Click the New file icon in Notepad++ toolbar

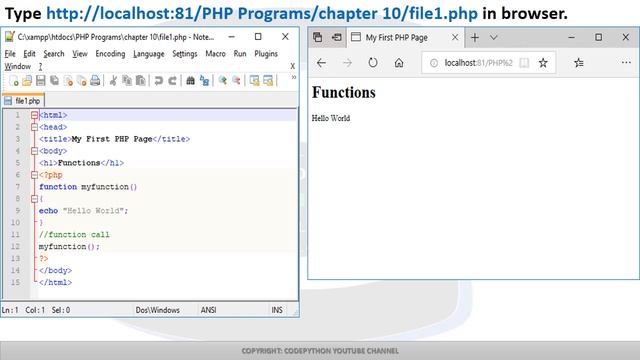click(x=13, y=81)
